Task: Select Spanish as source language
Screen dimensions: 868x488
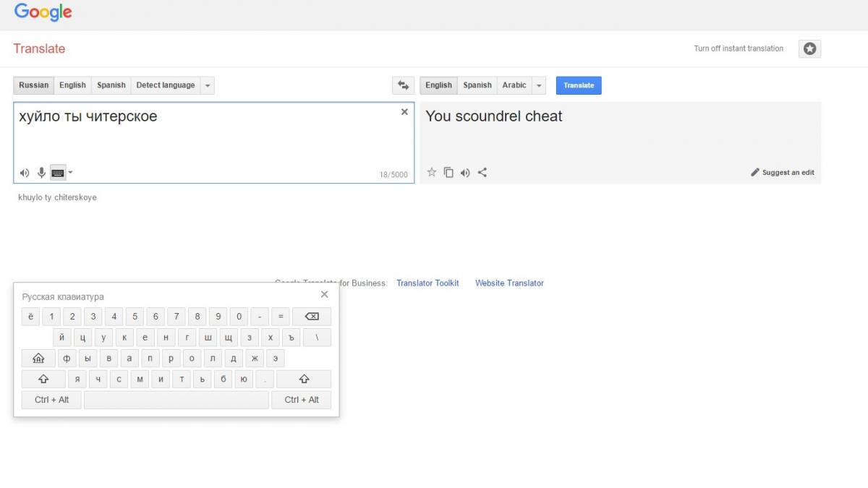Action: click(x=111, y=85)
